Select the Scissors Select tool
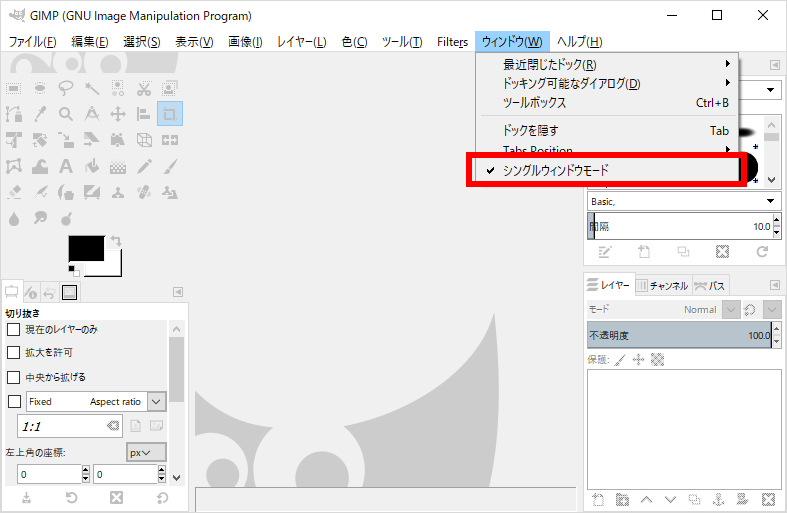Screen dimensions: 787x513 [x=144, y=89]
